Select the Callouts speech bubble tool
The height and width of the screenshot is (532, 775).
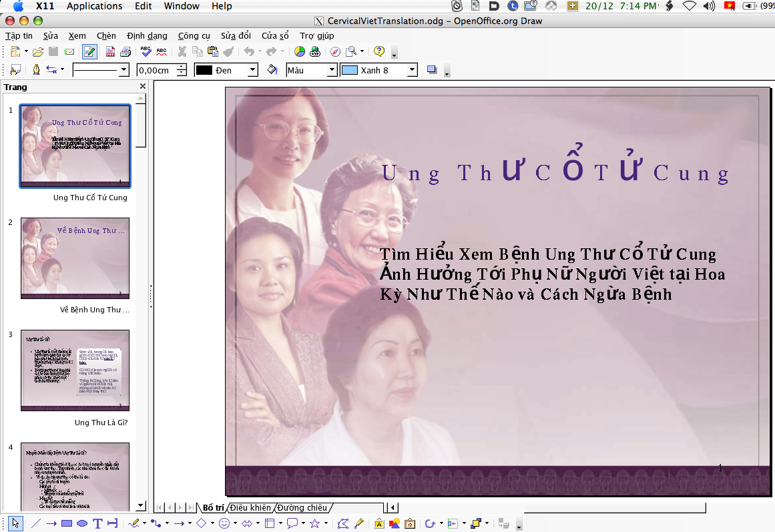coord(292,523)
